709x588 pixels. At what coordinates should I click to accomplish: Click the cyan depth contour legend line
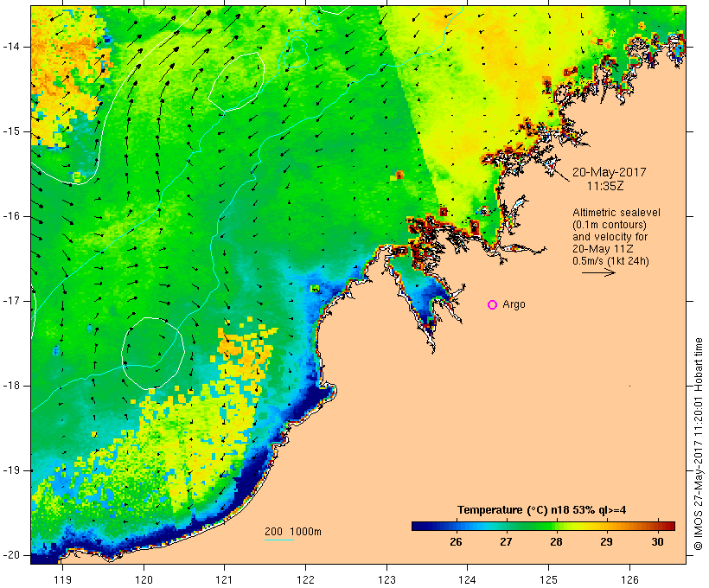tap(279, 540)
